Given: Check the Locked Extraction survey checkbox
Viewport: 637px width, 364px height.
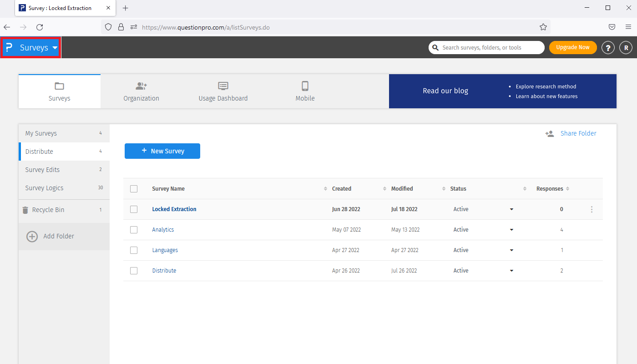Looking at the screenshot, I should (134, 209).
